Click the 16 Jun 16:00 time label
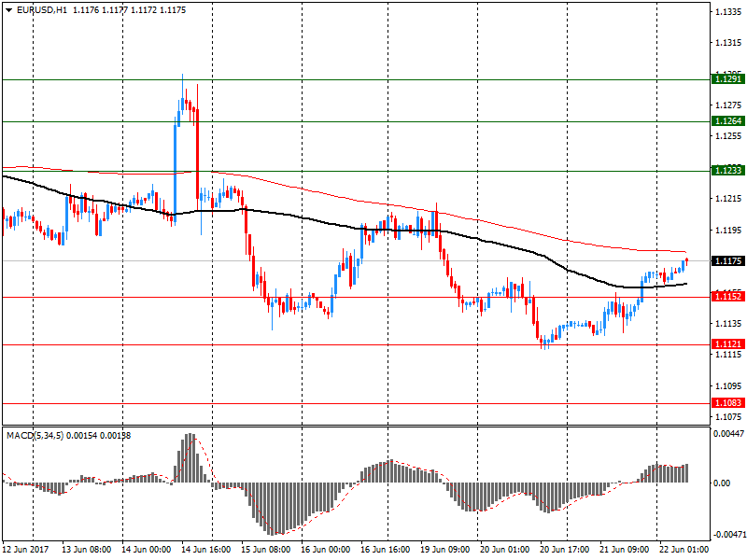Image resolution: width=747 pixels, height=560 pixels. (x=385, y=549)
